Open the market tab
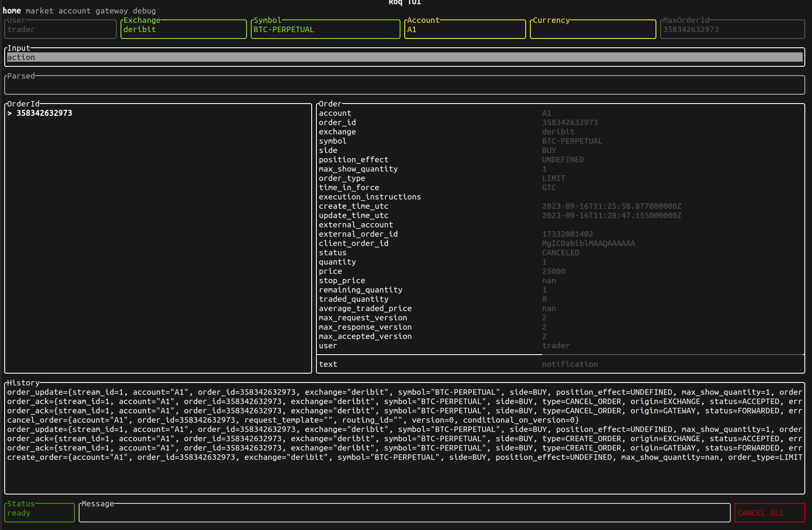Viewport: 812px width, 530px height. pos(39,11)
